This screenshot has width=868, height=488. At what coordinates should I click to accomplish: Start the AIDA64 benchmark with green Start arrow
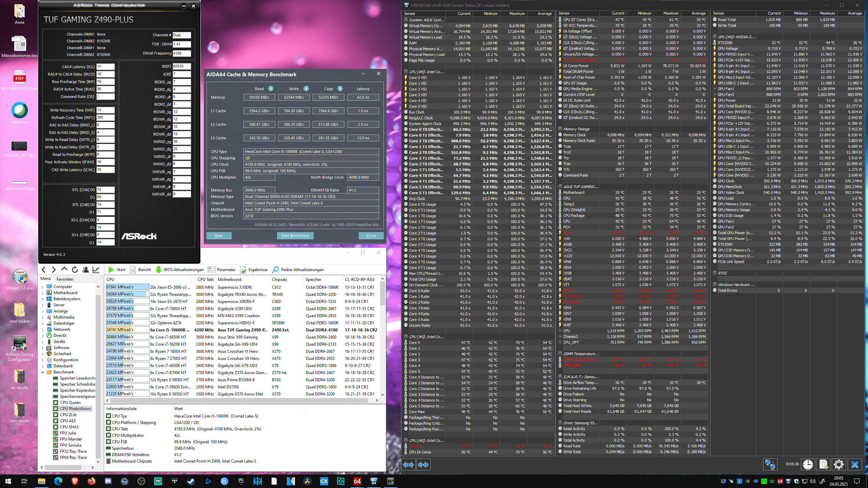click(117, 269)
